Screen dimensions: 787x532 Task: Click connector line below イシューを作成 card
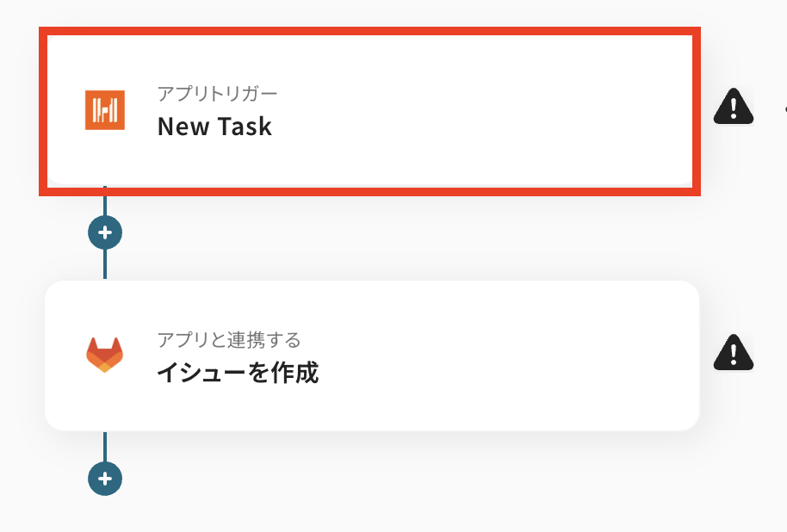(x=105, y=446)
